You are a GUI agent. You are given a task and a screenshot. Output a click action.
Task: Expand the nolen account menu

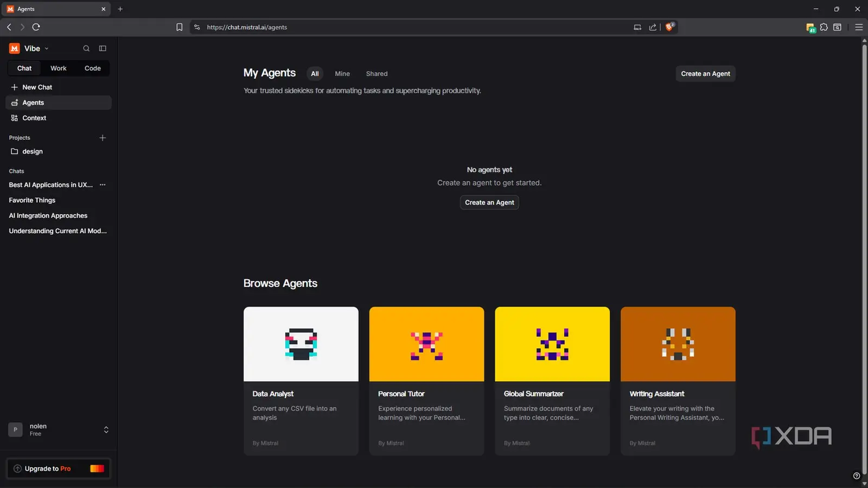pos(59,429)
